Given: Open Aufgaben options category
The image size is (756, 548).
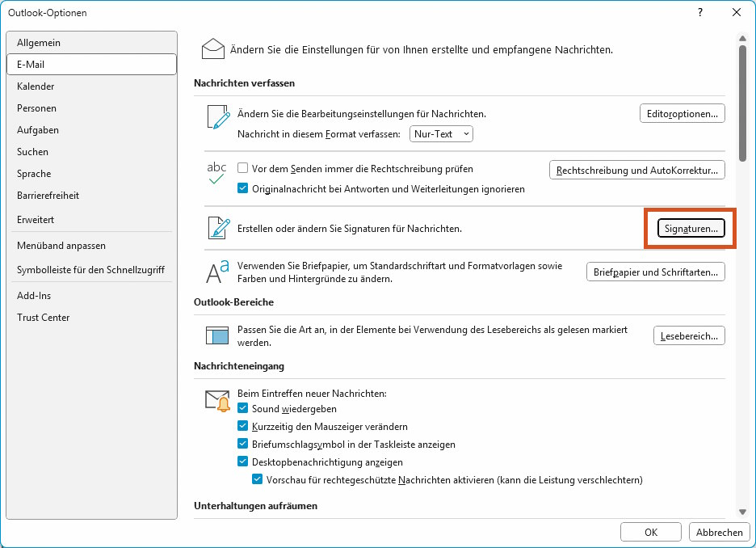Looking at the screenshot, I should 91,130.
